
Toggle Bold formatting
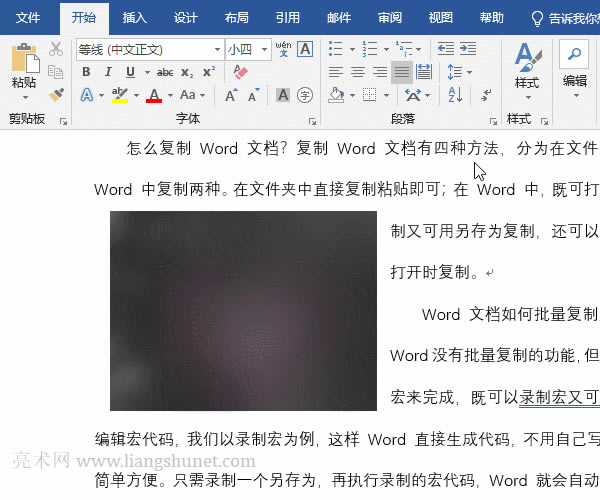[x=86, y=72]
